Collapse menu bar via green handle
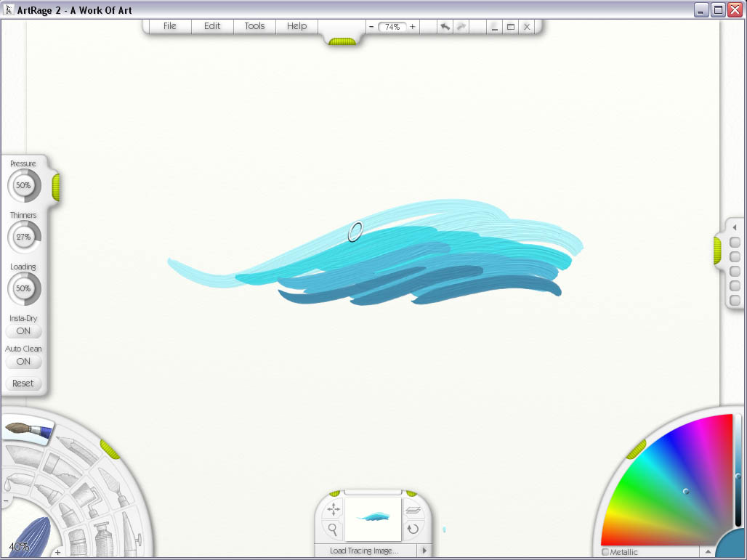 [x=342, y=42]
